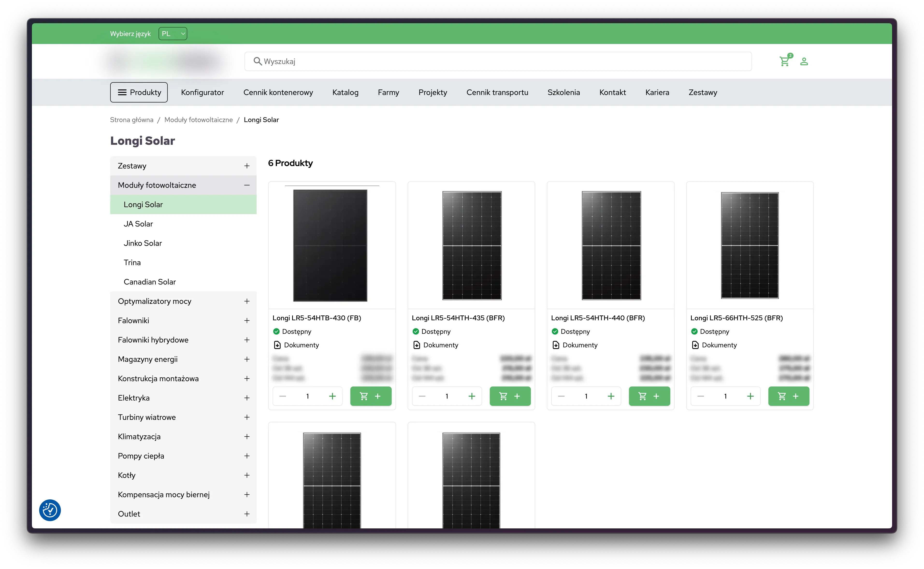Image resolution: width=924 pixels, height=569 pixels.
Task: Open Cennik kontenerowy page
Action: (x=278, y=92)
